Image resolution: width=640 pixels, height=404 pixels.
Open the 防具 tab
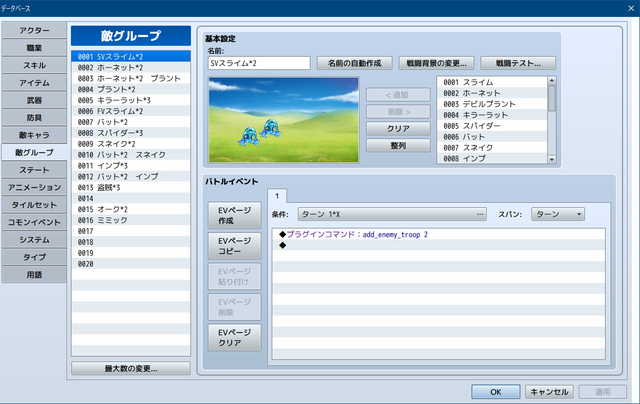coord(34,118)
